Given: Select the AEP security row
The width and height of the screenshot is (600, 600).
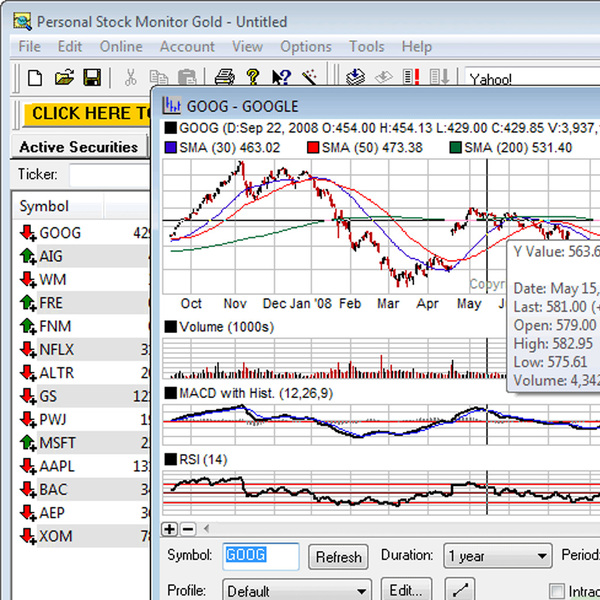Looking at the screenshot, I should click(81, 513).
